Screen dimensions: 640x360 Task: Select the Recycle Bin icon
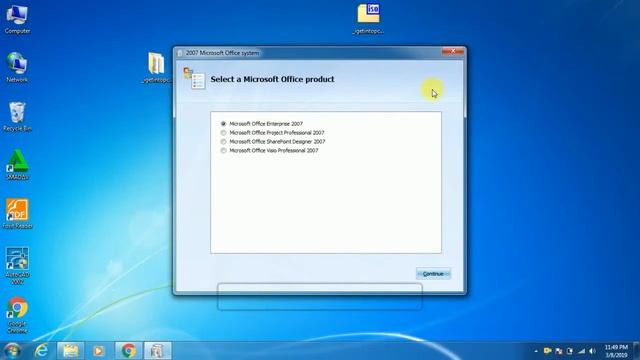tap(17, 116)
